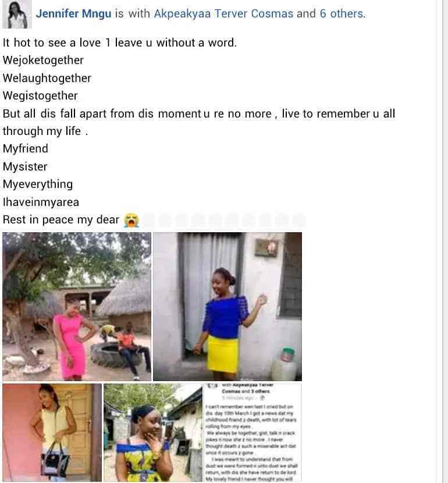Open the screenshot of text post thumbnail

tap(253, 432)
